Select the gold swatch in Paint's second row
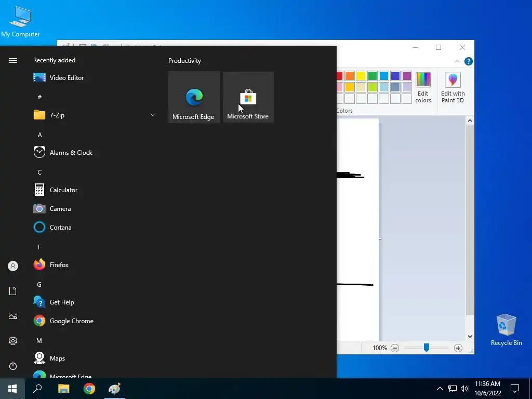 (x=350, y=87)
